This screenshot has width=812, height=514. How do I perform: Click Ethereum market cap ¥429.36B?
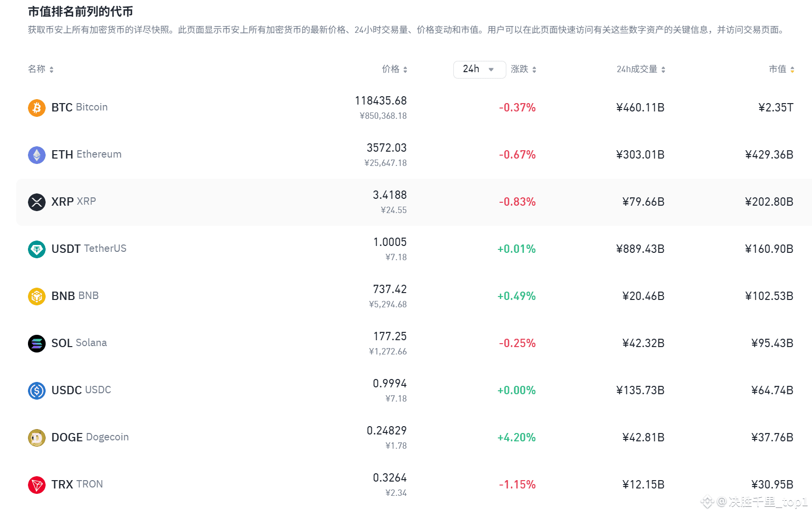[x=769, y=155]
